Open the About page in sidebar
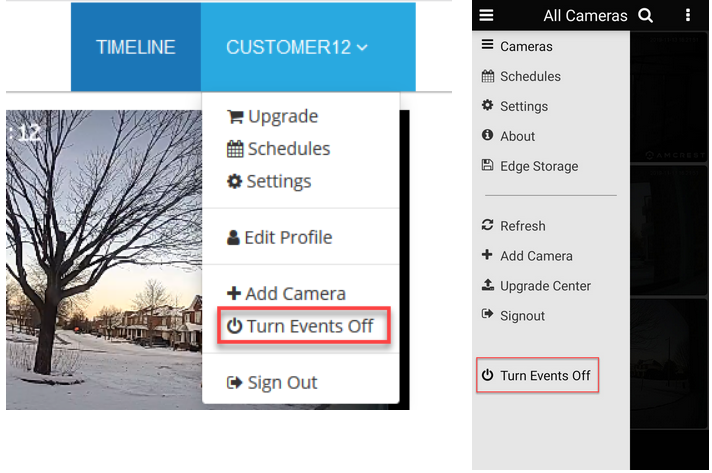 [517, 136]
